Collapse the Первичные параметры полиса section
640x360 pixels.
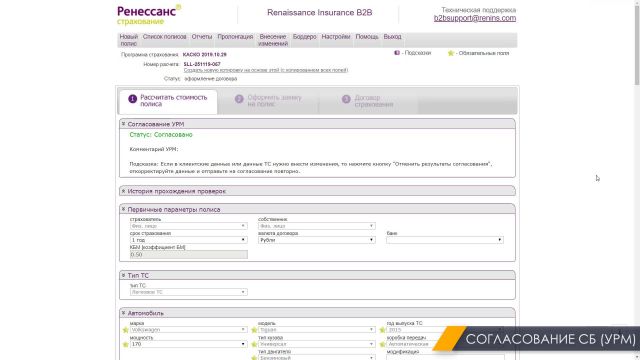pyautogui.click(x=123, y=209)
